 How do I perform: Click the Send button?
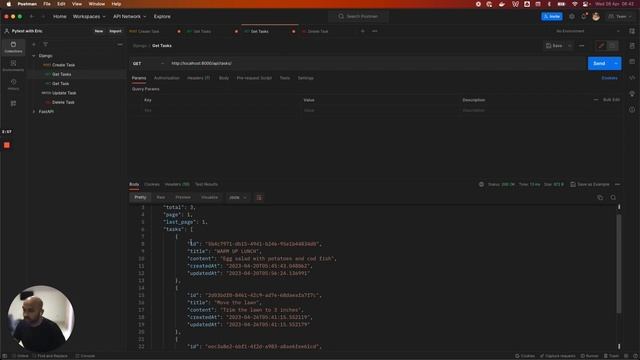click(599, 63)
